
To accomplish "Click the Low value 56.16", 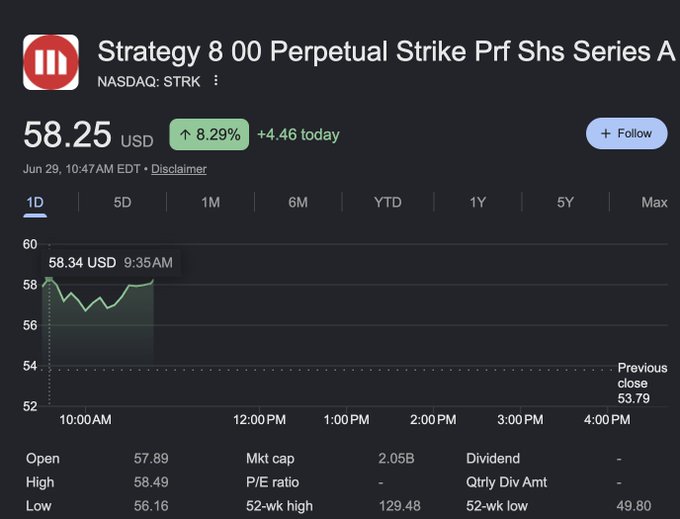I will point(151,506).
